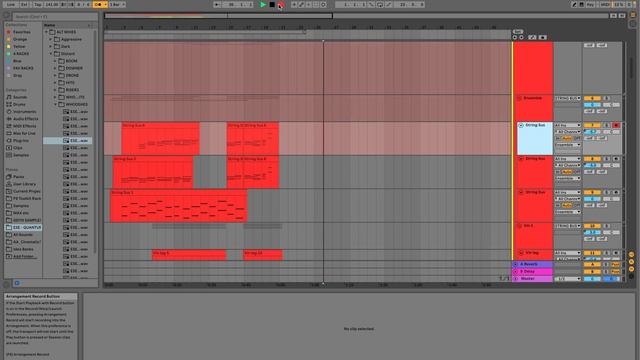Screen dimensions: 640x360
Task: Select the Yellow collection
Action: (19, 47)
